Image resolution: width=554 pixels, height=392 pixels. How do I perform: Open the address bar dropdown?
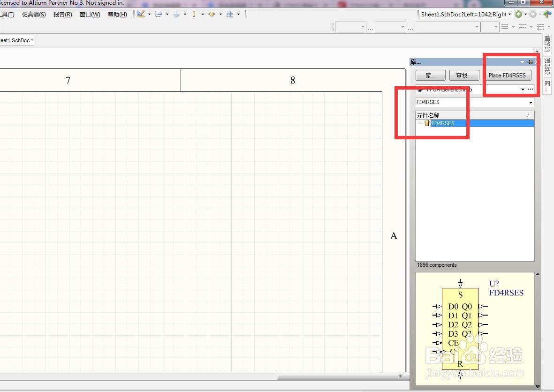(509, 15)
